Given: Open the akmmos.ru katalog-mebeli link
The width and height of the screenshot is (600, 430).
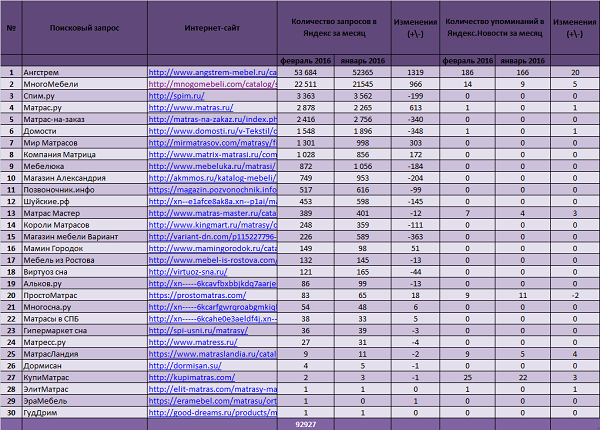Looking at the screenshot, I should point(212,178).
